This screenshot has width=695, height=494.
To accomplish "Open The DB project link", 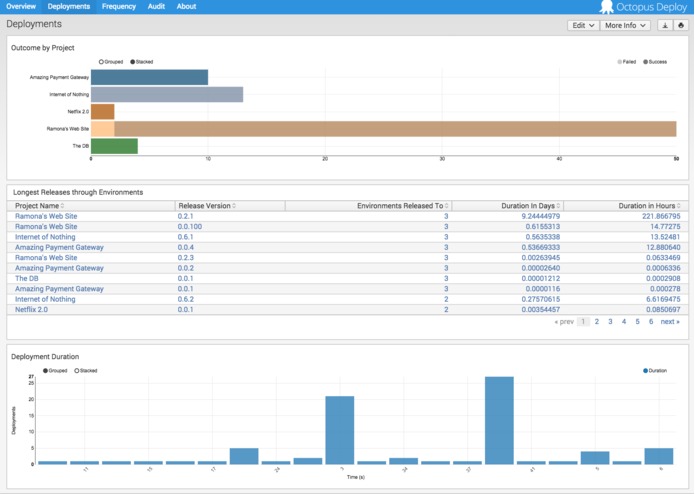I will point(27,278).
